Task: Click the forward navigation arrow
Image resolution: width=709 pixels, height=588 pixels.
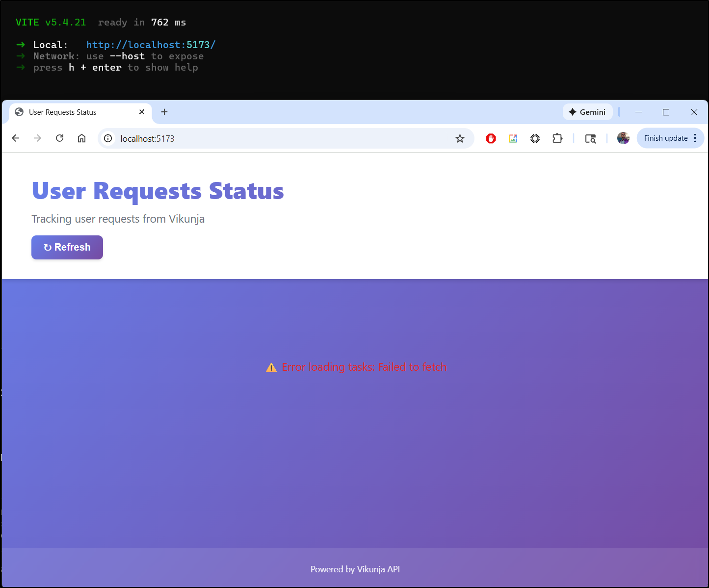Action: pos(37,138)
